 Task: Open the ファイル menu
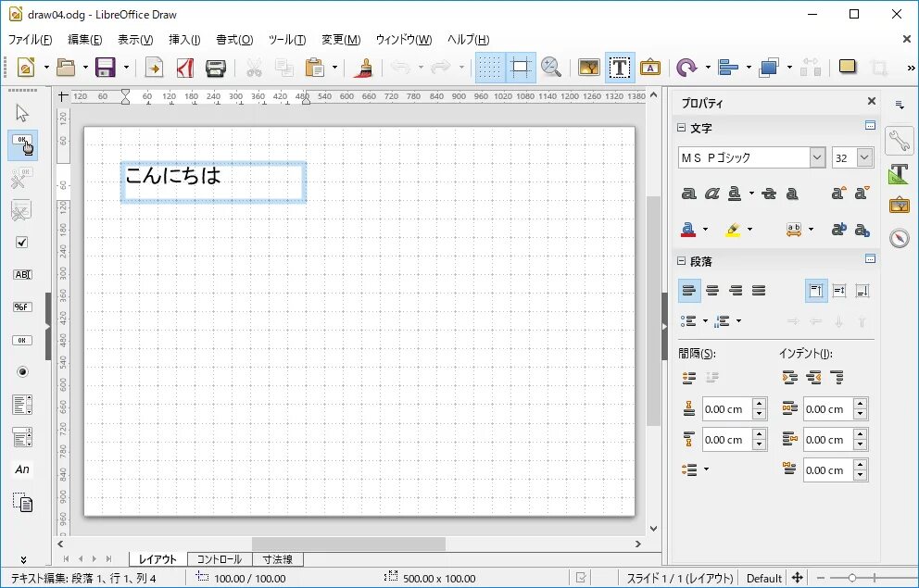[x=30, y=40]
